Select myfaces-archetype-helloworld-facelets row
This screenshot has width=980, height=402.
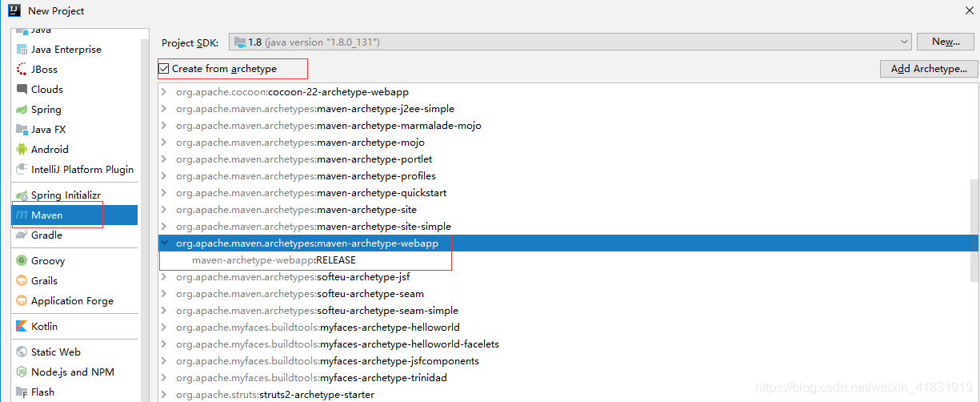pyautogui.click(x=564, y=344)
